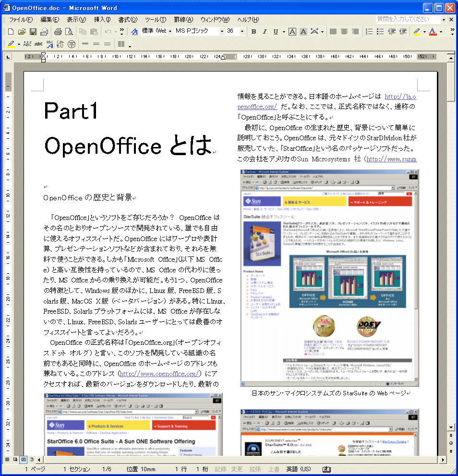Click the 拡張 extend selection indicator
Image resolution: width=458 pixels, height=476 pixels.
click(x=255, y=469)
